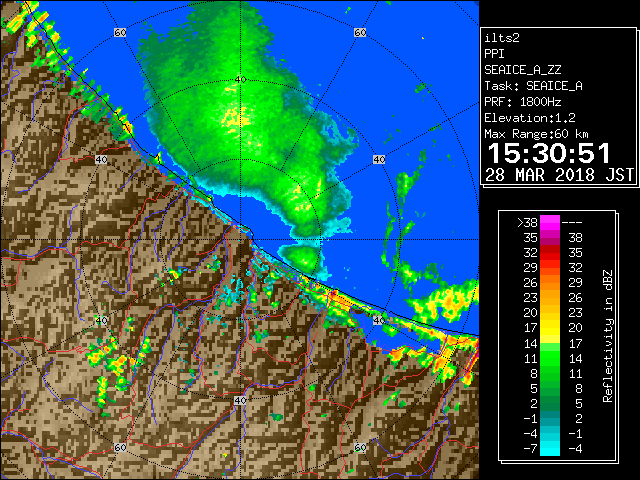
Task: Select the 'Elevation:1.2' value
Action: [530, 118]
